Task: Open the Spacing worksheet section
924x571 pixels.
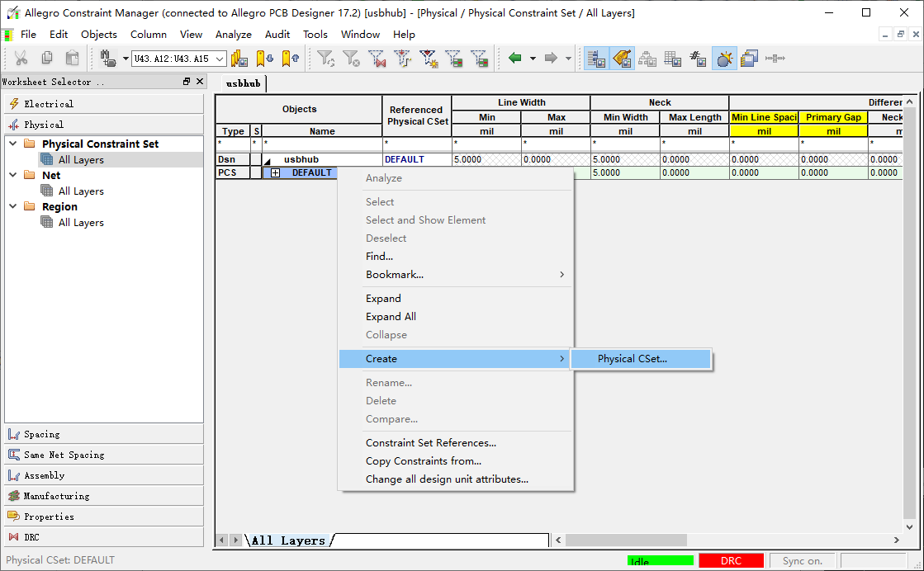Action: pyautogui.click(x=104, y=434)
